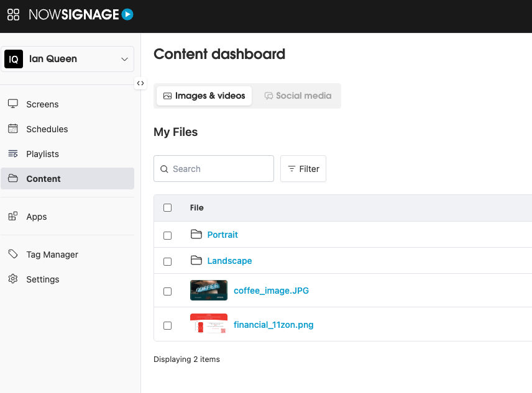Viewport: 532px width, 393px height.
Task: Switch to the Social media tab
Action: point(298,96)
